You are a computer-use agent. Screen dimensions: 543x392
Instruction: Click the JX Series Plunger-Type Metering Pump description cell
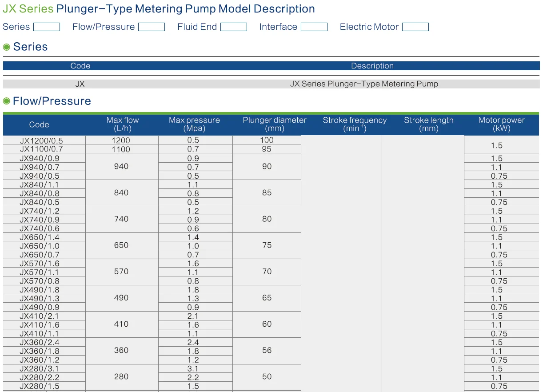pos(364,84)
